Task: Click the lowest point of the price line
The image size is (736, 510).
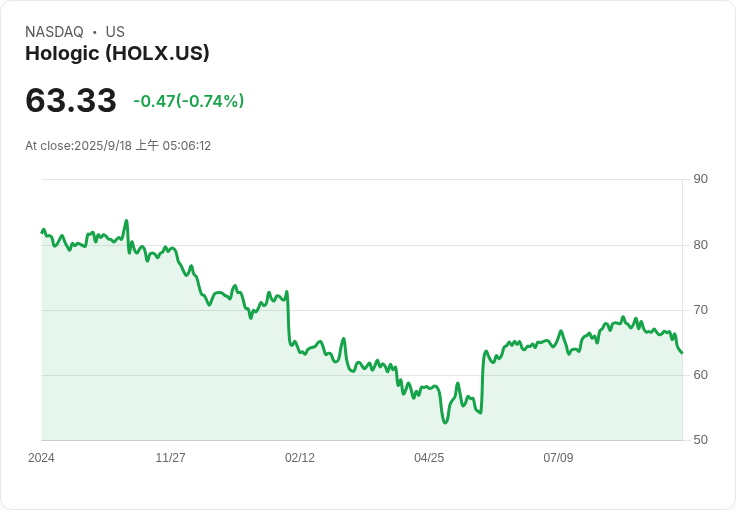Action: (x=445, y=422)
